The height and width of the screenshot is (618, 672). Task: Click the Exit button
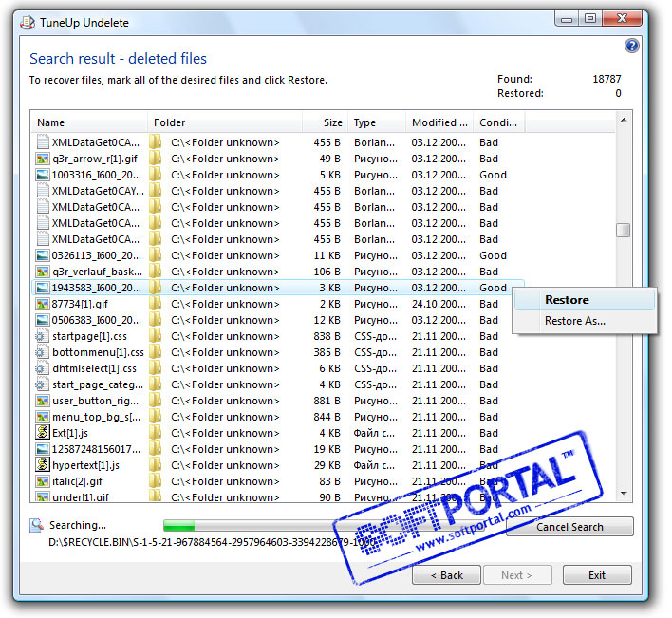pyautogui.click(x=597, y=575)
